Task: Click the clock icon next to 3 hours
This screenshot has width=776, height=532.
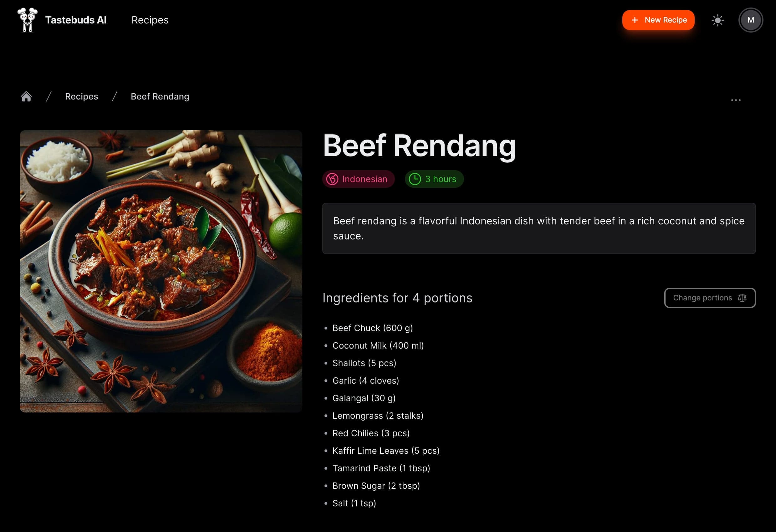Action: coord(415,179)
